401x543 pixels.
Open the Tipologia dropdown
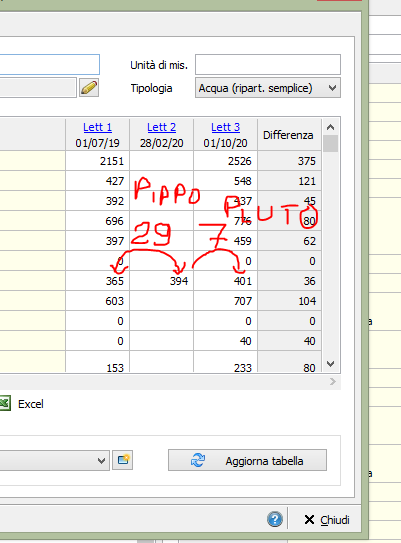[x=268, y=88]
